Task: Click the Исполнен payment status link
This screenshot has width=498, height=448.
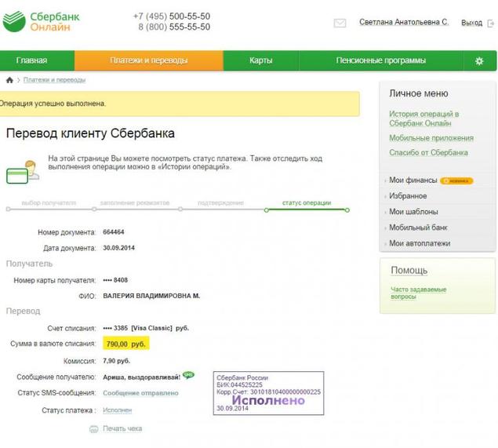Action: coord(117,410)
